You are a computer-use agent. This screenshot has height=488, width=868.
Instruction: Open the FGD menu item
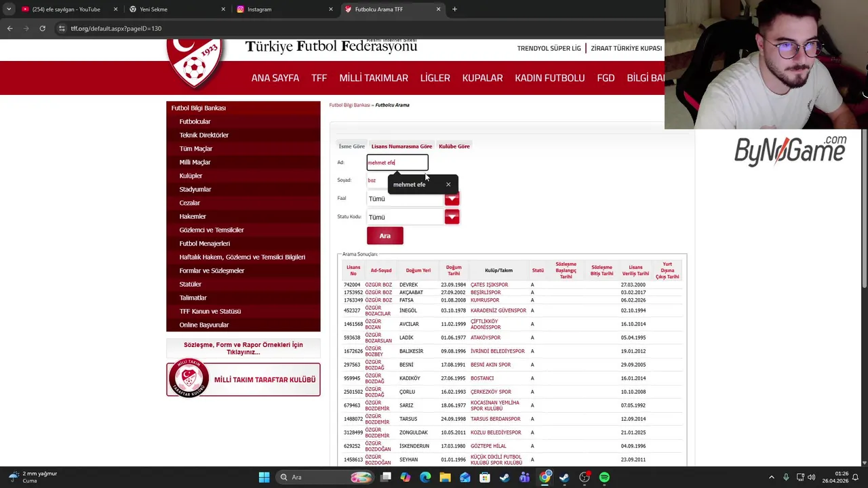click(x=606, y=78)
